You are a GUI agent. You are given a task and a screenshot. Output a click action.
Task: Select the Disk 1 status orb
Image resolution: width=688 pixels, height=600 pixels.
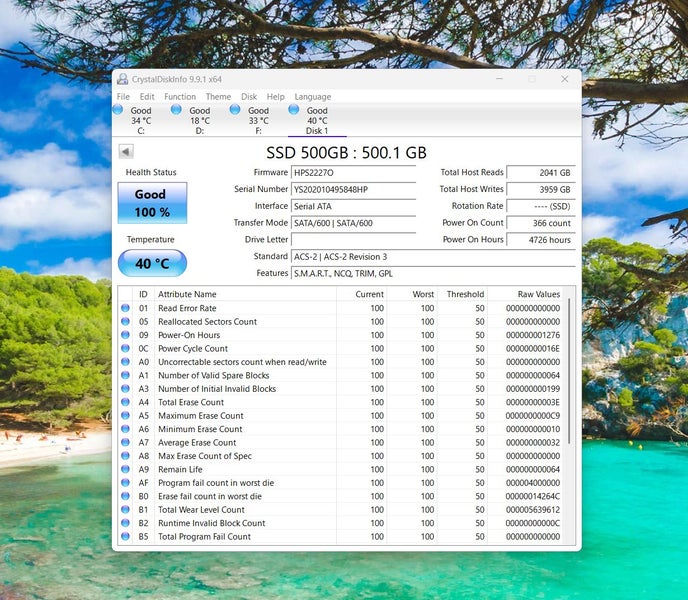(294, 109)
